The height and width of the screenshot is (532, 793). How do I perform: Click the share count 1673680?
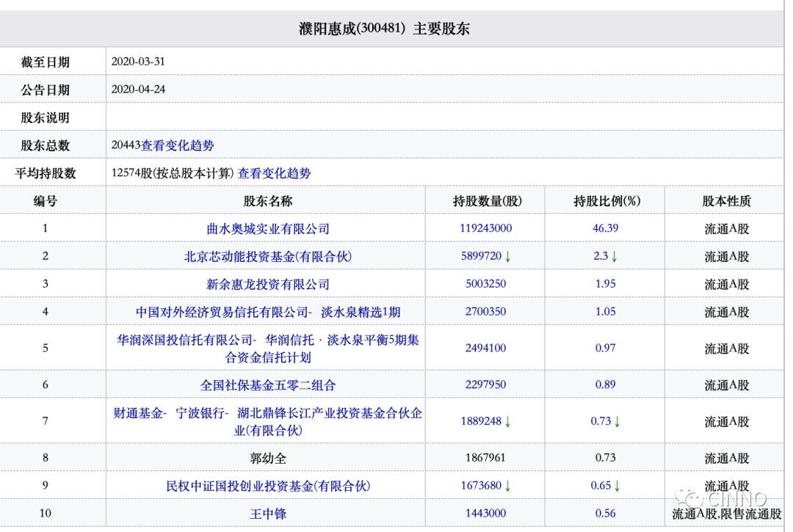click(481, 486)
